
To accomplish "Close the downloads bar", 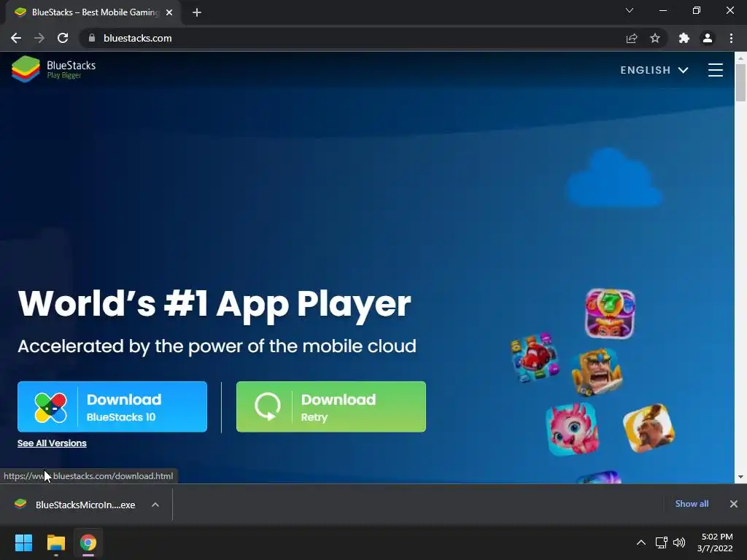I will pyautogui.click(x=734, y=504).
